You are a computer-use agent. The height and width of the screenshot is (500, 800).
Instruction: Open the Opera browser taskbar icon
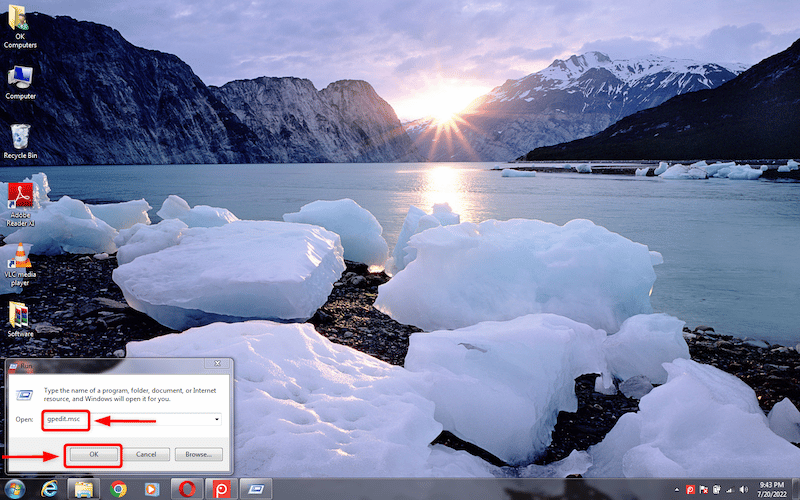click(187, 489)
